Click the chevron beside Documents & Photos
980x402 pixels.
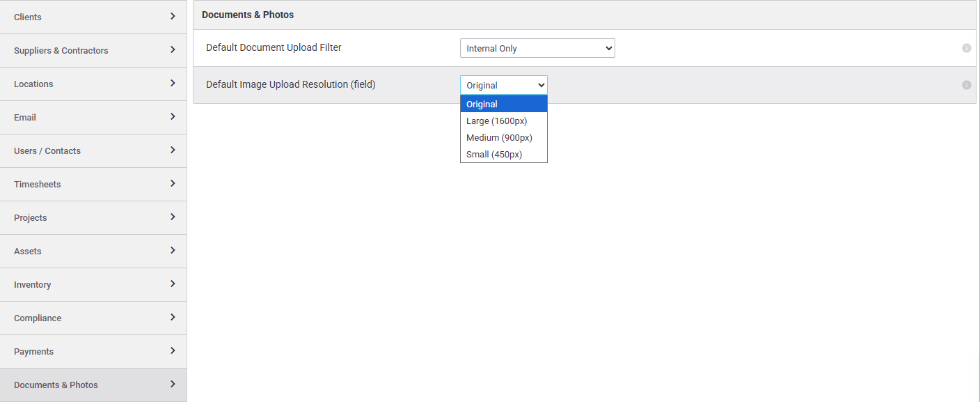173,384
